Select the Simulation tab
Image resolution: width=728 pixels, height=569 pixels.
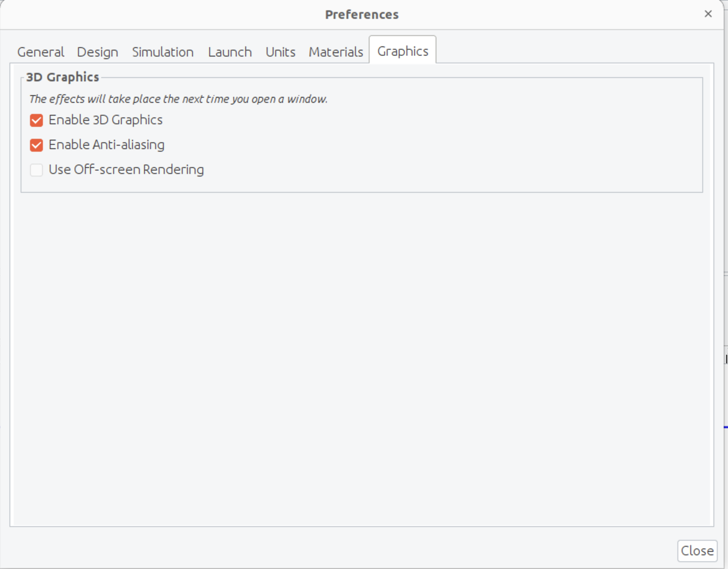coord(162,51)
